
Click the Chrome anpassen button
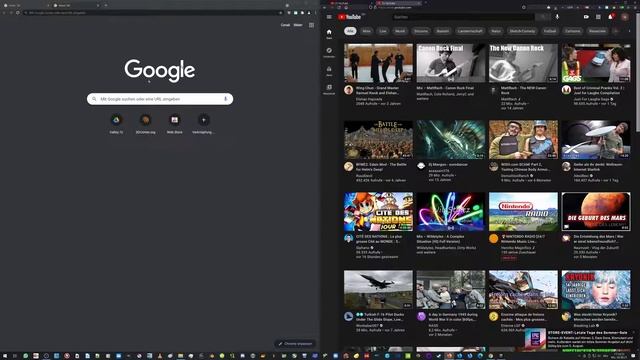295,344
